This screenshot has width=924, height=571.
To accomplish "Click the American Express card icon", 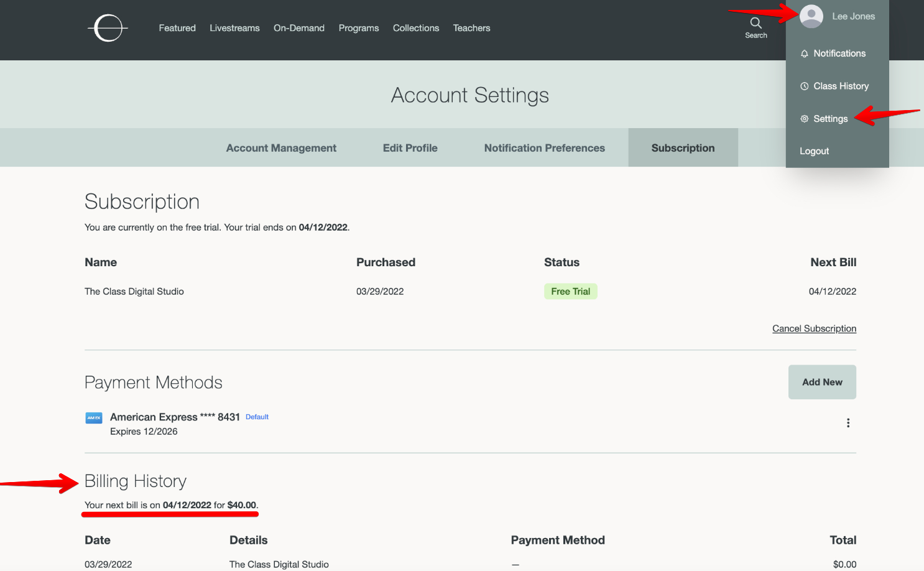I will tap(94, 418).
